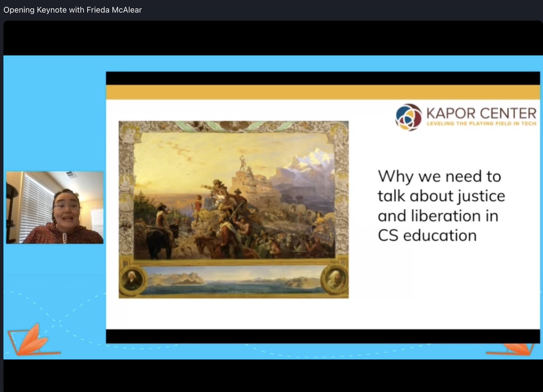The width and height of the screenshot is (543, 392).
Task: Click the 'KAPOR CENTER' name on slide
Action: [481, 113]
